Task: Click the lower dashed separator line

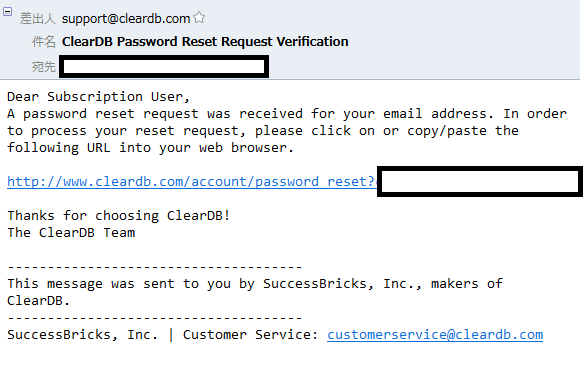Action: pos(155,318)
